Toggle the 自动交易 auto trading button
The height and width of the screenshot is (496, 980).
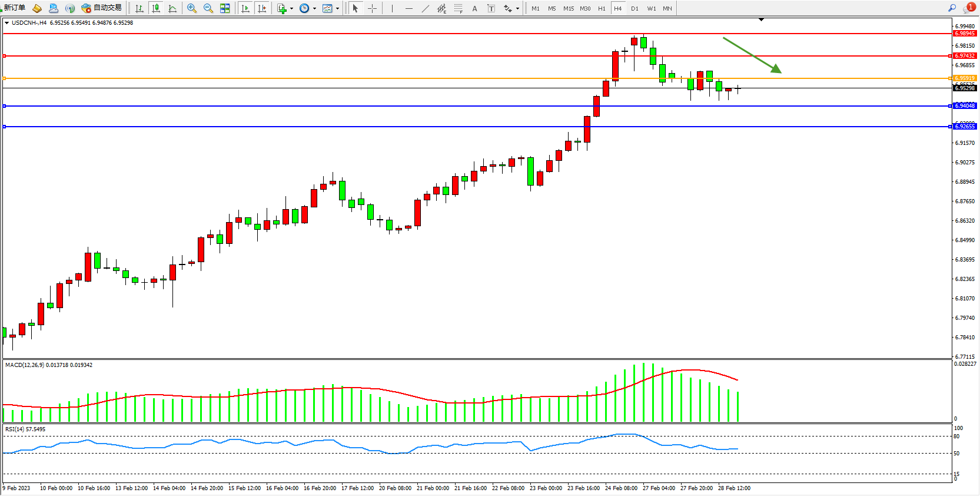(x=102, y=8)
